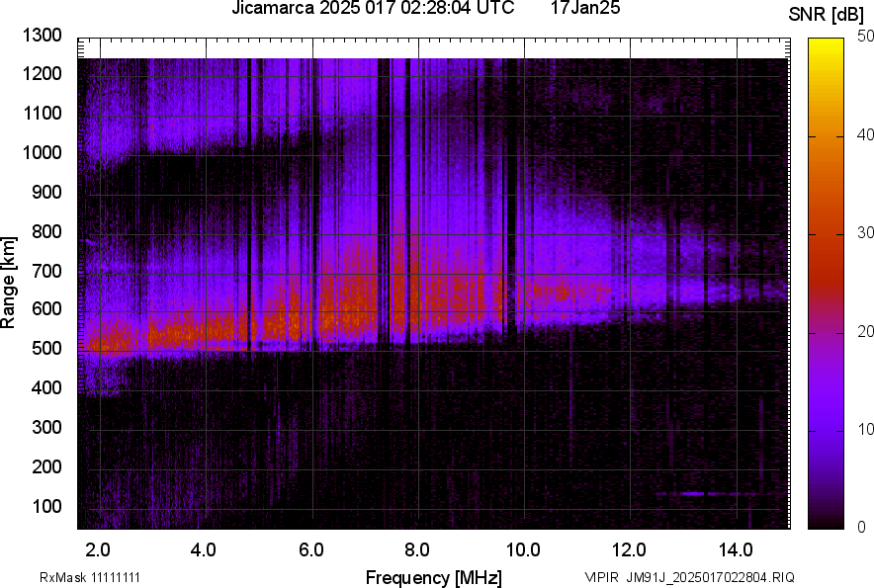Click the range tick label '1300'

[x=42, y=36]
